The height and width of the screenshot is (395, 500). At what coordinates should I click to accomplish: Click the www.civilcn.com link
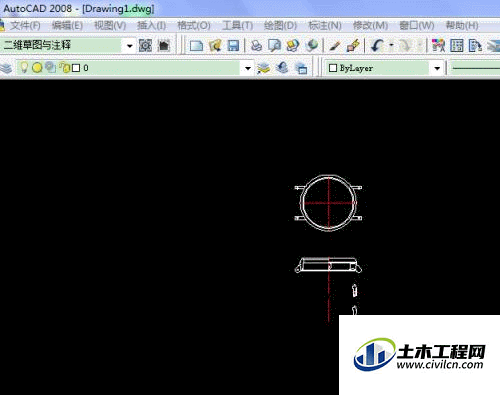point(440,364)
